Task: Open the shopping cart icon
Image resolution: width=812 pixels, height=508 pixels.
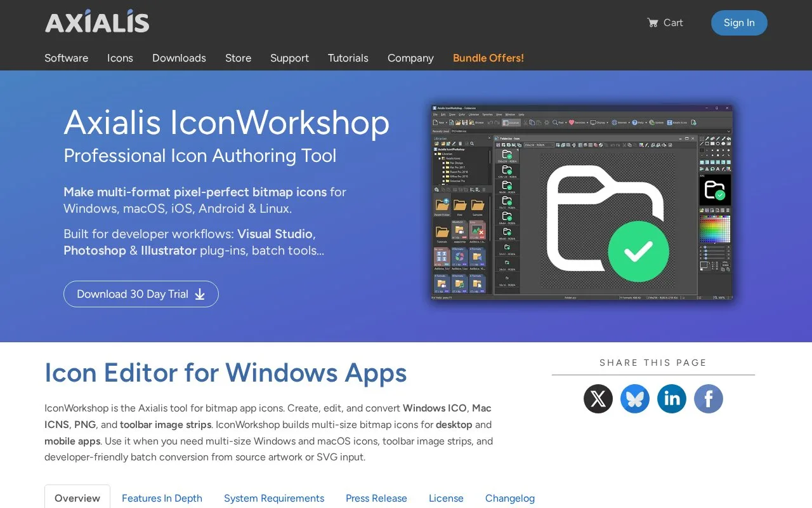Action: (652, 23)
